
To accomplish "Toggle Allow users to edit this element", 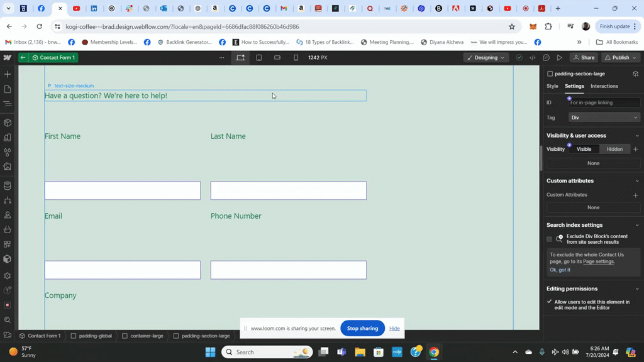I will point(550,302).
